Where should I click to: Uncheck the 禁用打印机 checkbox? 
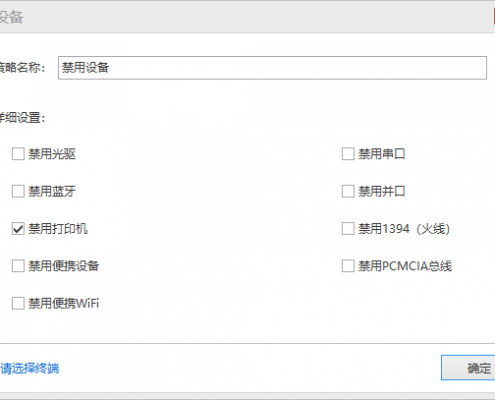click(x=18, y=229)
